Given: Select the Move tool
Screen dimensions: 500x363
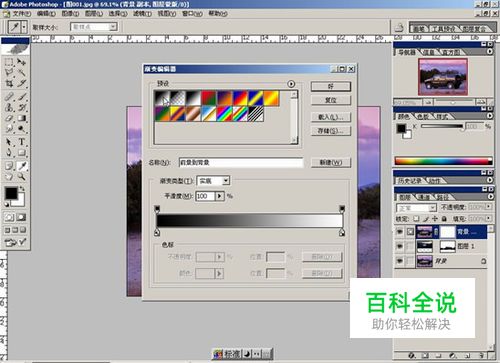Looking at the screenshot, I should (22, 62).
